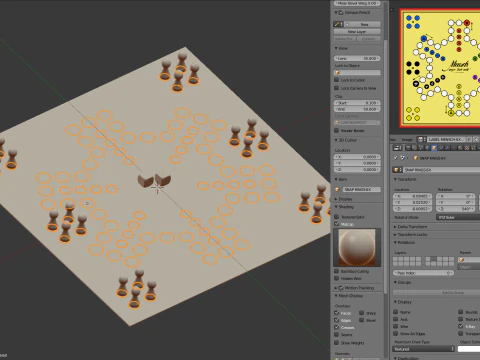Click the Location Z field in Transform
Viewport: 480px width, 360px height.
(x=412, y=209)
